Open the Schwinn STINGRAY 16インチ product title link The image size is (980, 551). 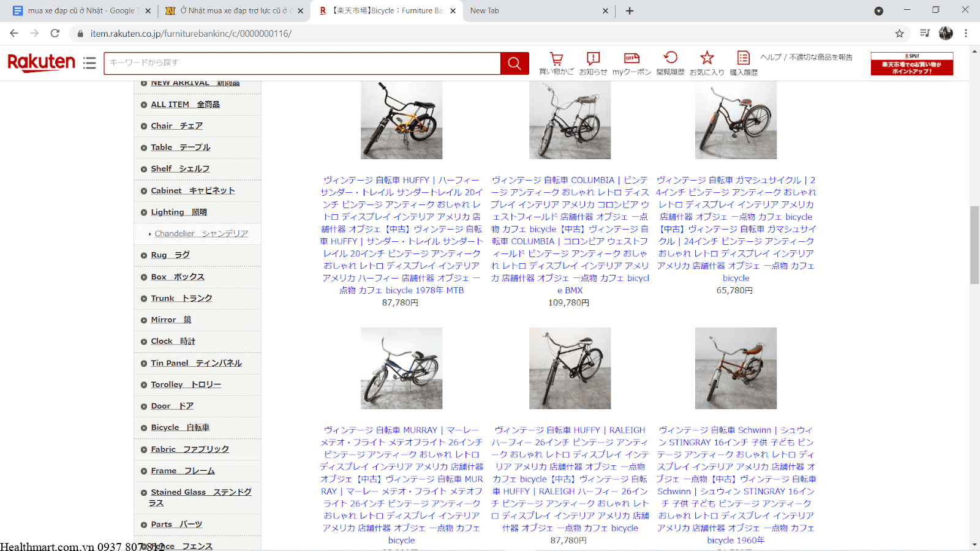(x=736, y=485)
